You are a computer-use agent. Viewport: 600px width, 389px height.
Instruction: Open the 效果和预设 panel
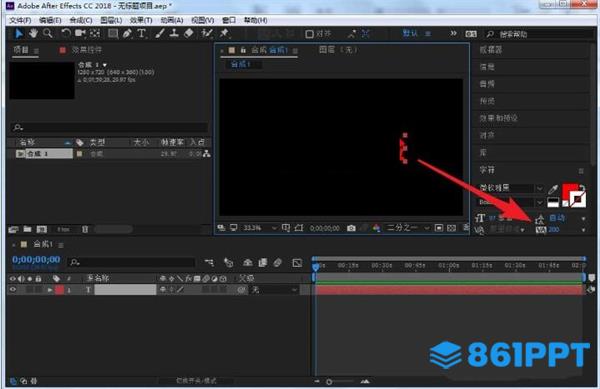(x=498, y=118)
